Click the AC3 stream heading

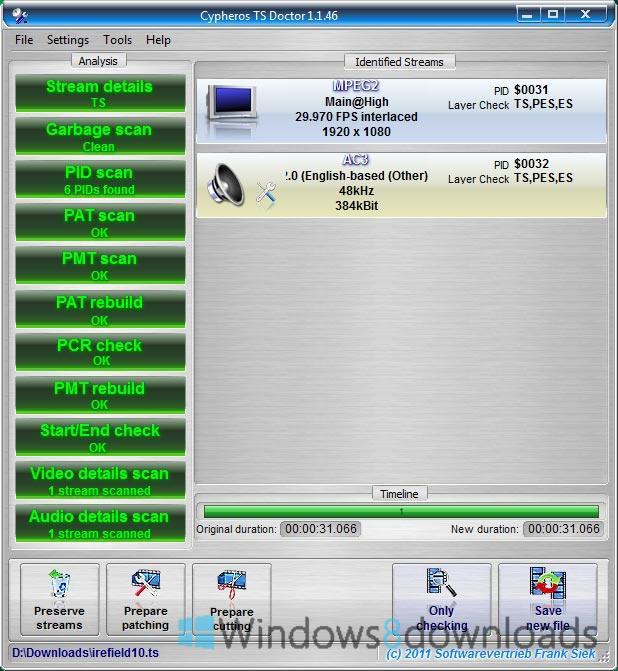pyautogui.click(x=356, y=160)
